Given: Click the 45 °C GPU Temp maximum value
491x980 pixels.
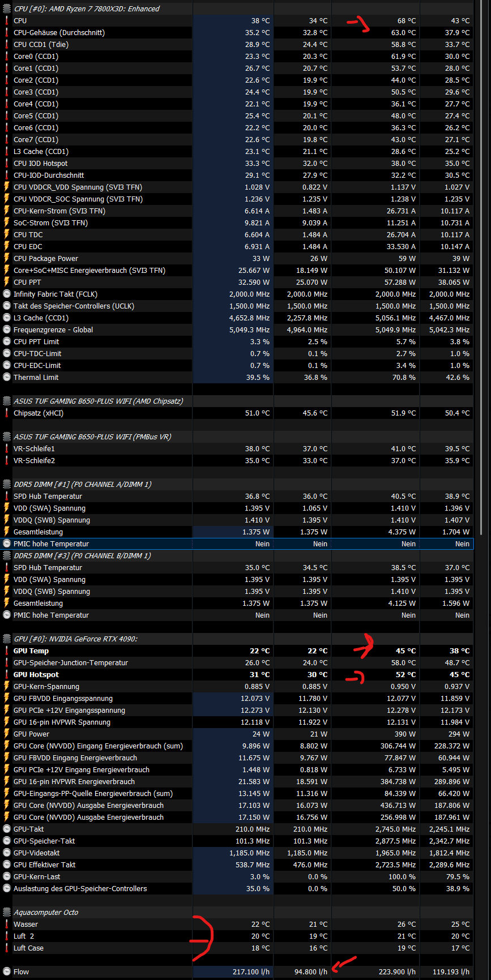Looking at the screenshot, I should point(405,651).
